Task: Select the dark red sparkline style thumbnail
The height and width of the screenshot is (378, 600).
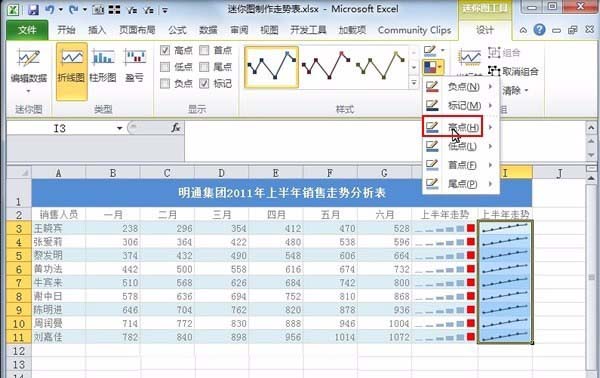Action: (326, 67)
